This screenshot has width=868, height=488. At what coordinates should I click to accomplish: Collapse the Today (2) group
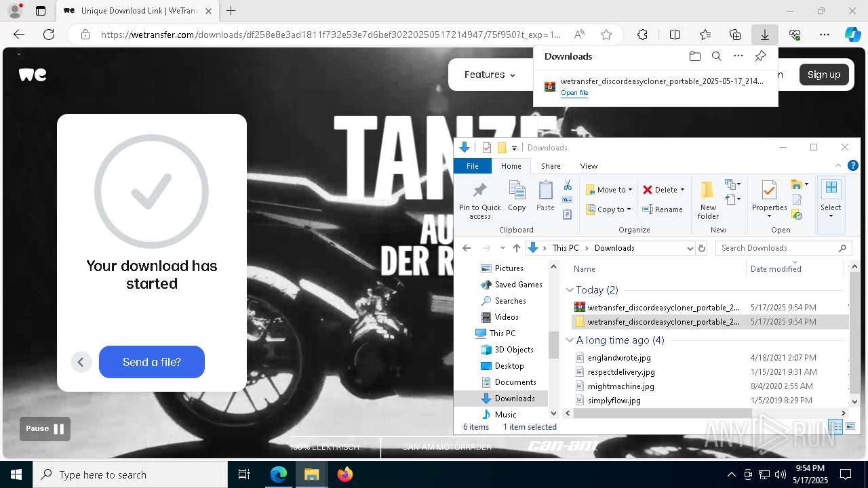(570, 290)
